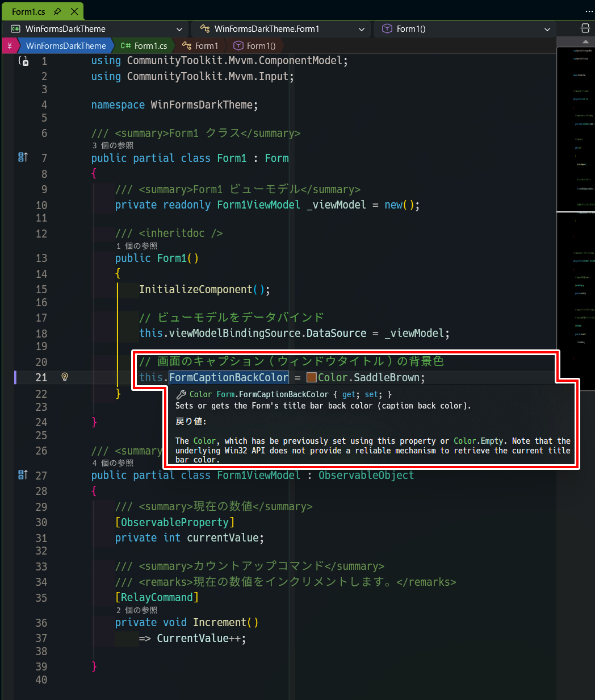
Task: Click the inheritance margin icon on line 7
Action: pyautogui.click(x=23, y=157)
